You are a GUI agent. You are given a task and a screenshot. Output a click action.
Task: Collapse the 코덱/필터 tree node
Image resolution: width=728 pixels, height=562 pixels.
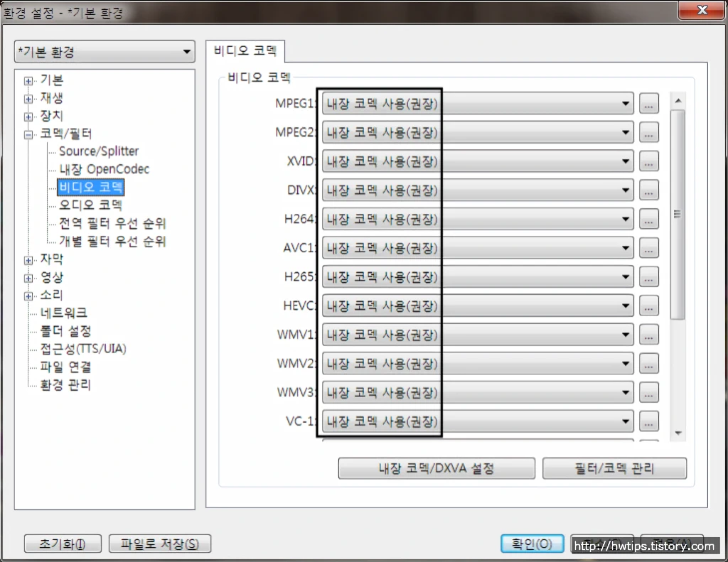(x=27, y=134)
